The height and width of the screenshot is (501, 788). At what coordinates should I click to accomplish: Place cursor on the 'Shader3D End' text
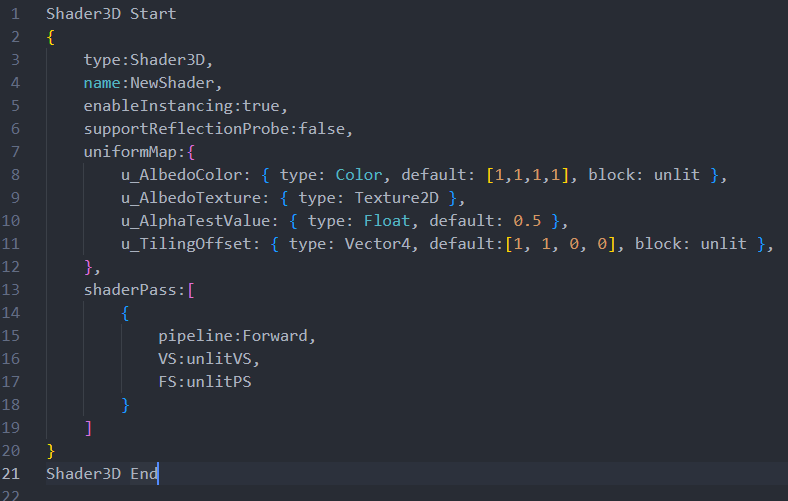click(102, 473)
